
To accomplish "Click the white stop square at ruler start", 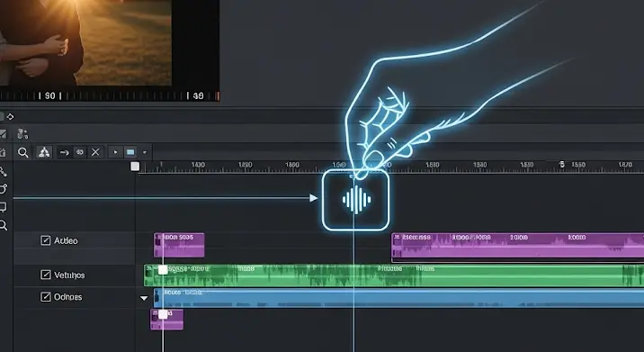I will coord(135,167).
